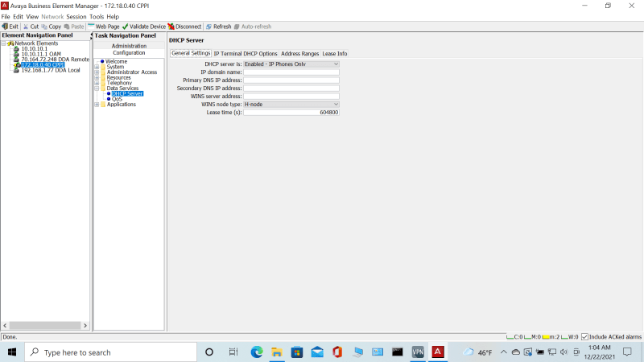Click the horizontal scrollbar left arrow
The image size is (644, 362).
click(x=5, y=326)
